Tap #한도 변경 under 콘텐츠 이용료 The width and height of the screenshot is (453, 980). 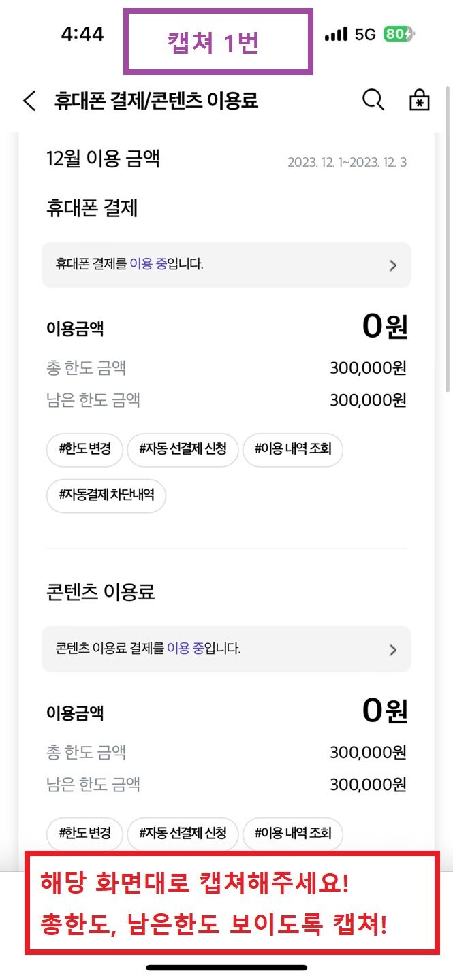click(x=84, y=834)
